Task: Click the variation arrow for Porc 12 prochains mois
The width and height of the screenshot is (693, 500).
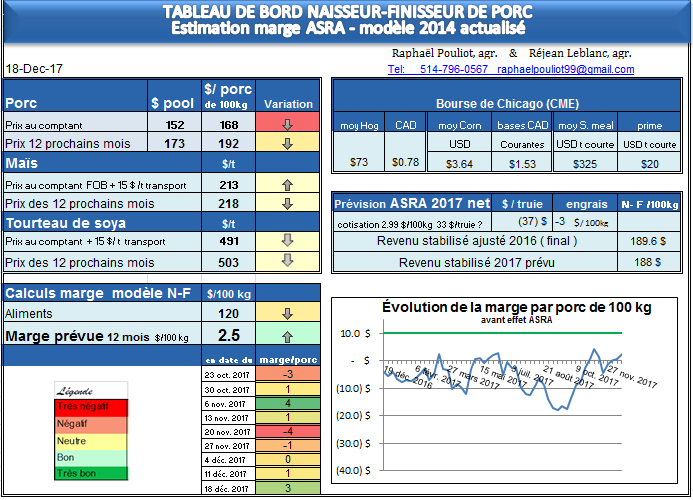Action: (287, 144)
